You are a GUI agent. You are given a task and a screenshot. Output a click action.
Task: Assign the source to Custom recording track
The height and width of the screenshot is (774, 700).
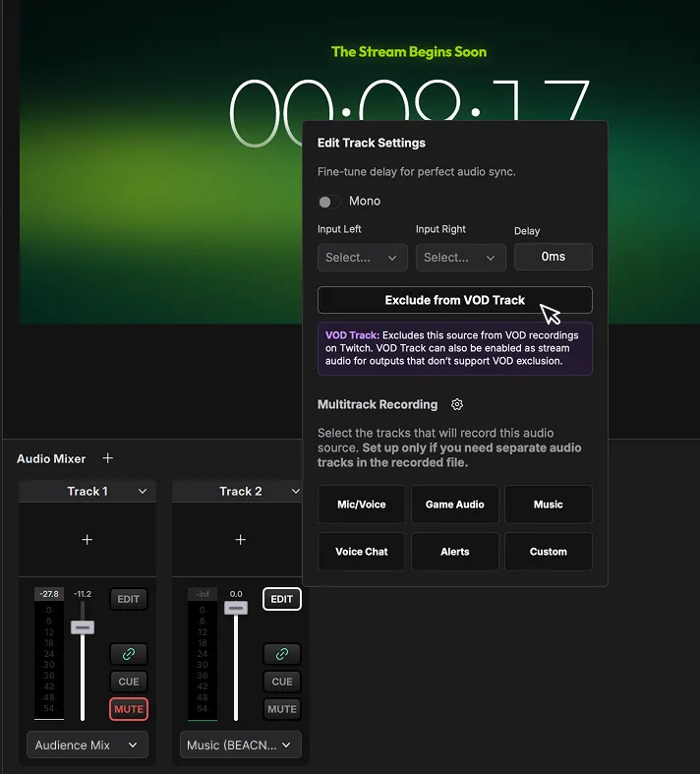pyautogui.click(x=548, y=552)
